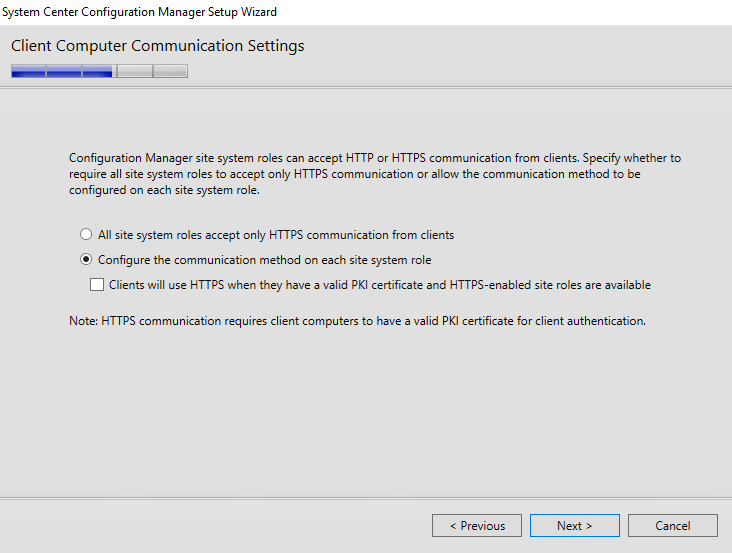This screenshot has width=732, height=553.
Task: Click the last empty progress bar segment
Action: pos(170,71)
